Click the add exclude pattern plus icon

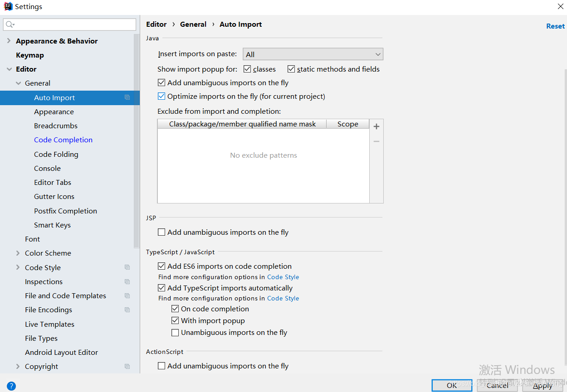pos(376,126)
